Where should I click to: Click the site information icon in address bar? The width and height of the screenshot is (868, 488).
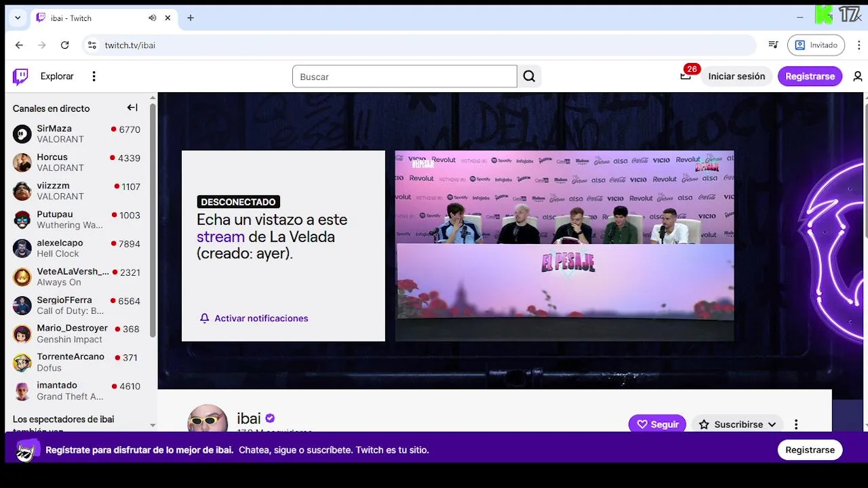click(92, 45)
